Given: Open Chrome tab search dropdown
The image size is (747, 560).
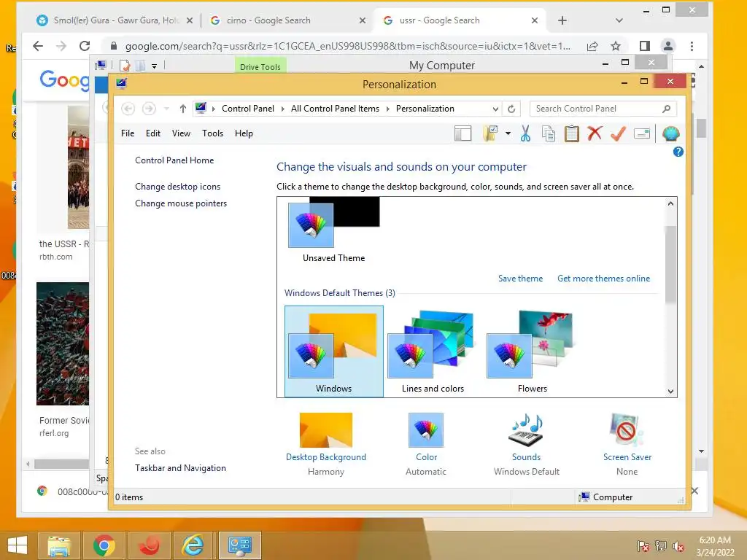Looking at the screenshot, I should (x=619, y=20).
